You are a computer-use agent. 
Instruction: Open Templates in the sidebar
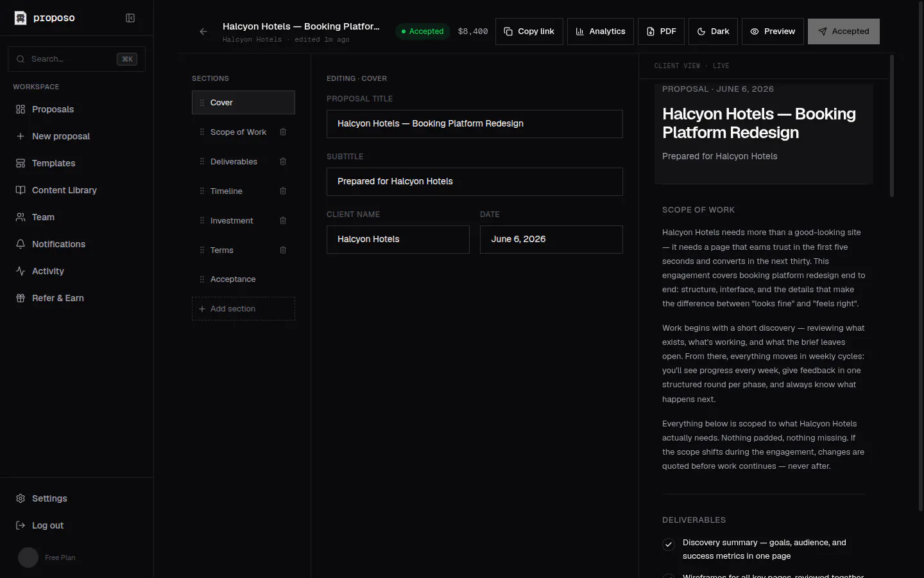pos(77,163)
